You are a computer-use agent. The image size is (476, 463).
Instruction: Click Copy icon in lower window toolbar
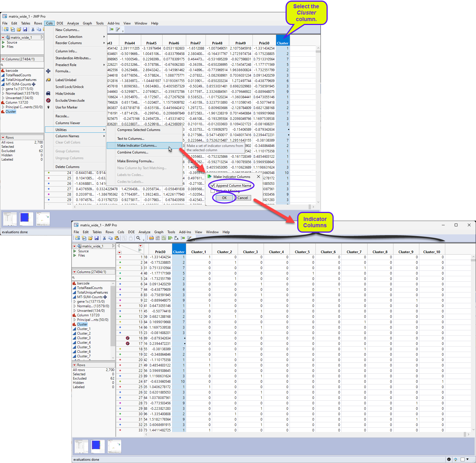point(110,238)
